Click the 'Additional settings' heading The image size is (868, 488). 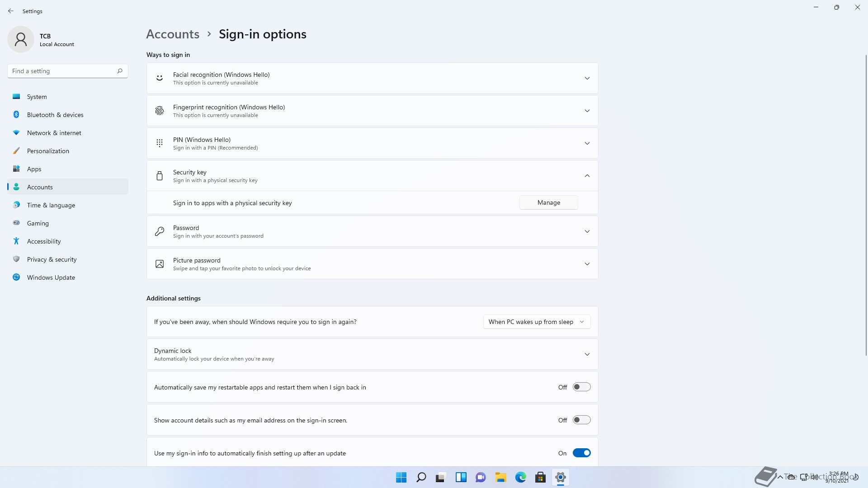tap(173, 298)
